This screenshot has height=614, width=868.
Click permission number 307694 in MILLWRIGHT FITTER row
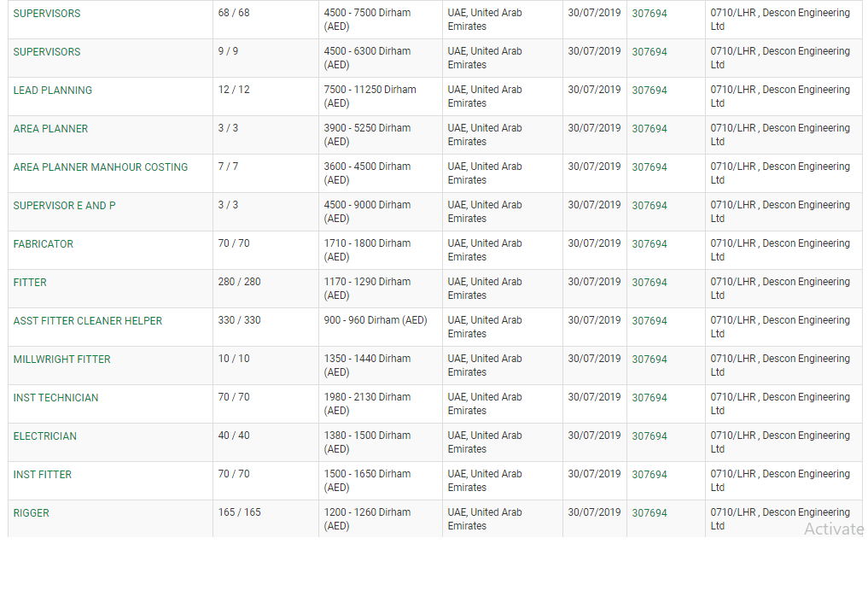[650, 360]
